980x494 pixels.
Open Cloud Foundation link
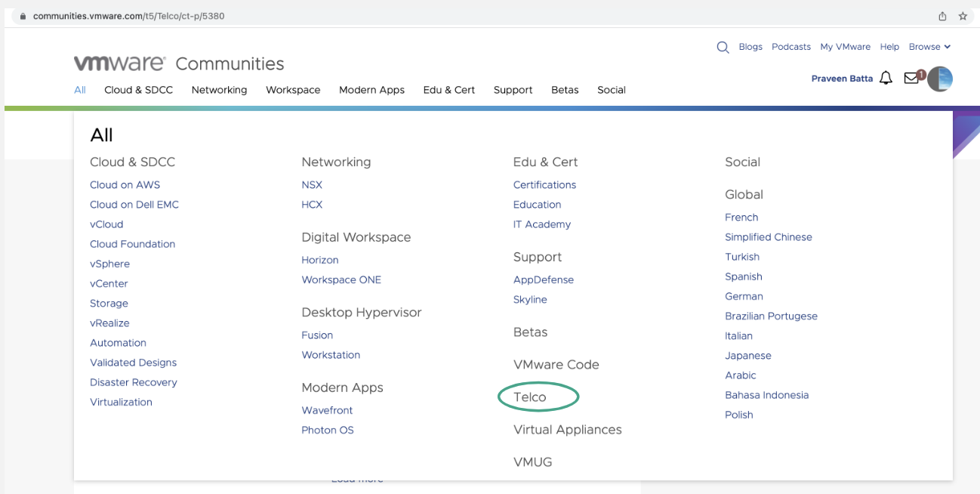tap(132, 244)
